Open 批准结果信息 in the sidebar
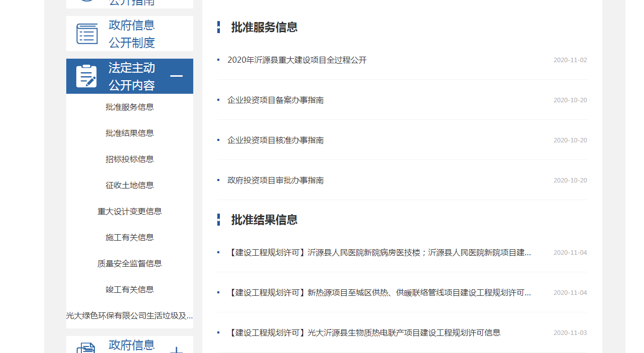The width and height of the screenshot is (644, 353). click(x=130, y=133)
